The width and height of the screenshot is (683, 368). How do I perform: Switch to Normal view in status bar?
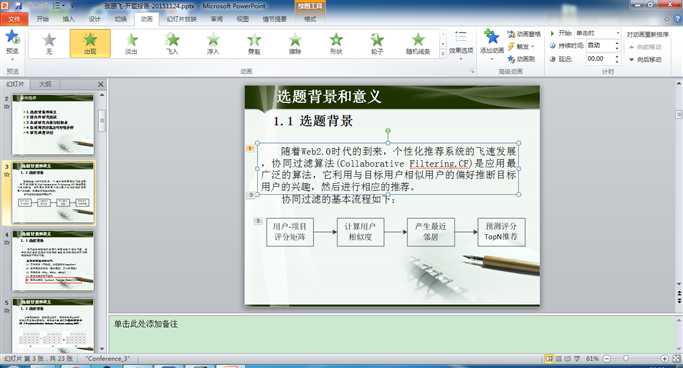pyautogui.click(x=549, y=358)
